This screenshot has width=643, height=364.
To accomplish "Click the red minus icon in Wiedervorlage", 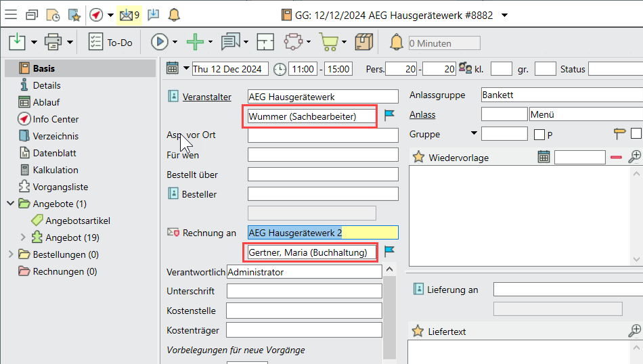I will [x=616, y=157].
